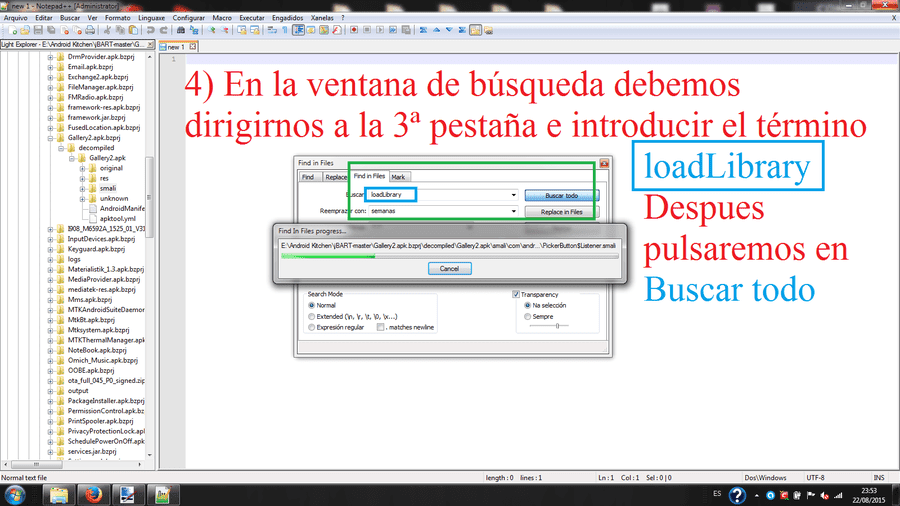Switch to the Find tab in dialog
This screenshot has width=900, height=506.
308,177
